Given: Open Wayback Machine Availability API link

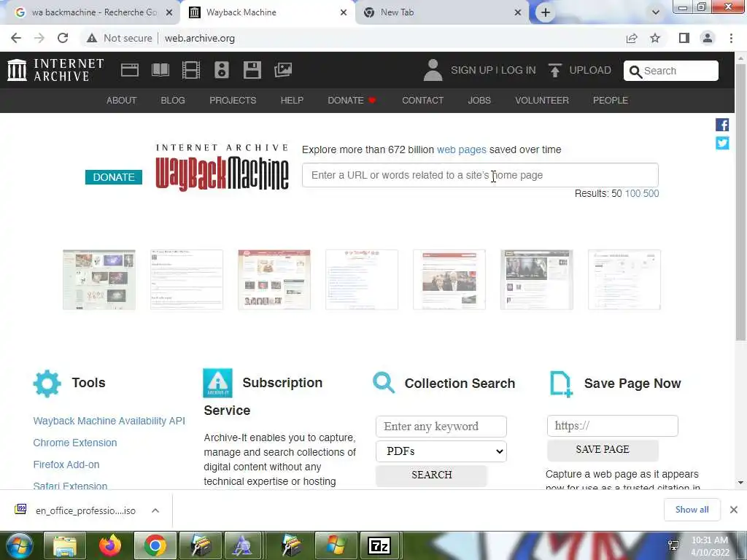Looking at the screenshot, I should coord(109,421).
